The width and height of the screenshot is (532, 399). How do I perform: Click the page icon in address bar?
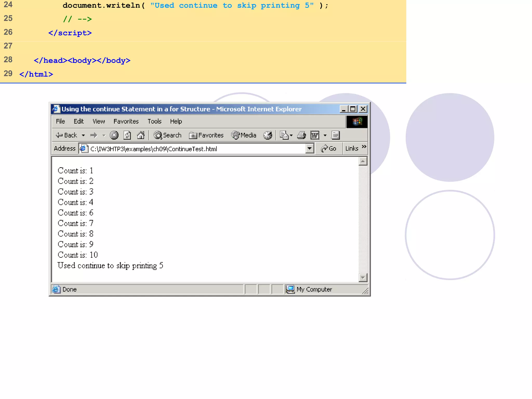(84, 149)
